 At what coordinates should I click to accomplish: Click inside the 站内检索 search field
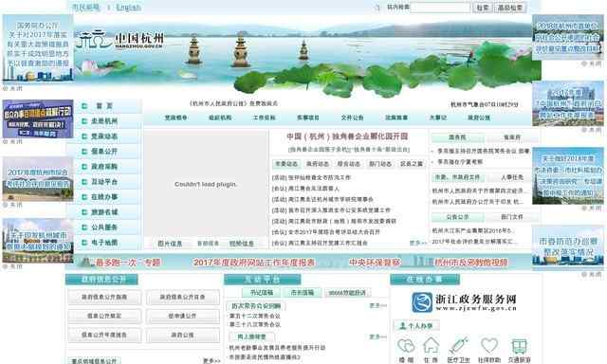440,8
